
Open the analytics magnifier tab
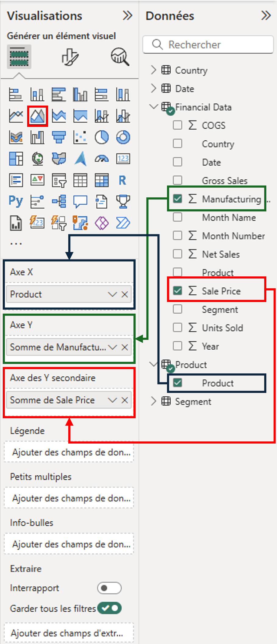coord(120,57)
